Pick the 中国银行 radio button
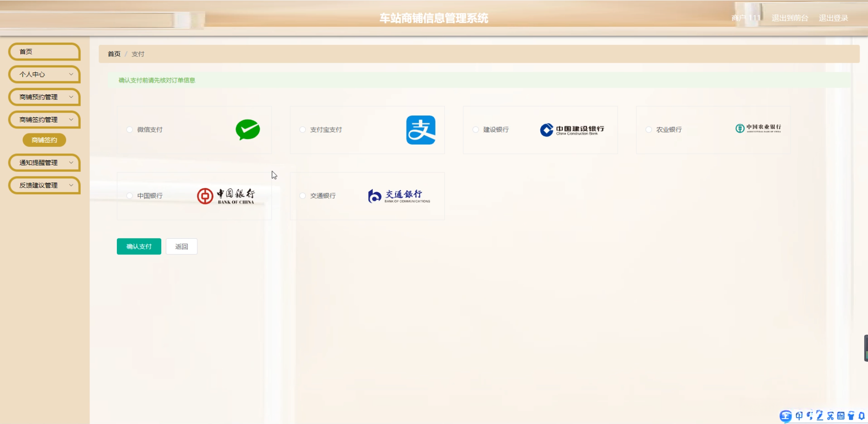 click(129, 196)
